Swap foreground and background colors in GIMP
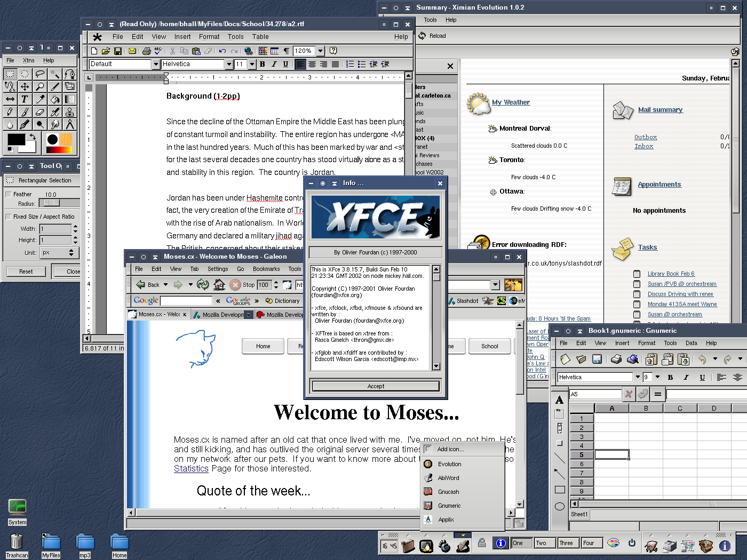This screenshot has height=560, width=747. tap(33, 137)
